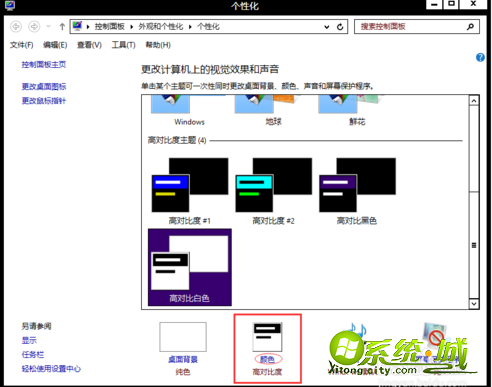Open the recent locations dropdown arrow

(x=49, y=27)
